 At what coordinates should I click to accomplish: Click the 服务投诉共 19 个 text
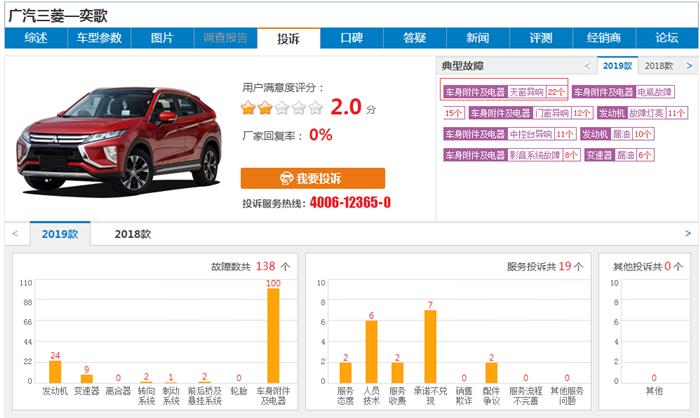pos(545,267)
